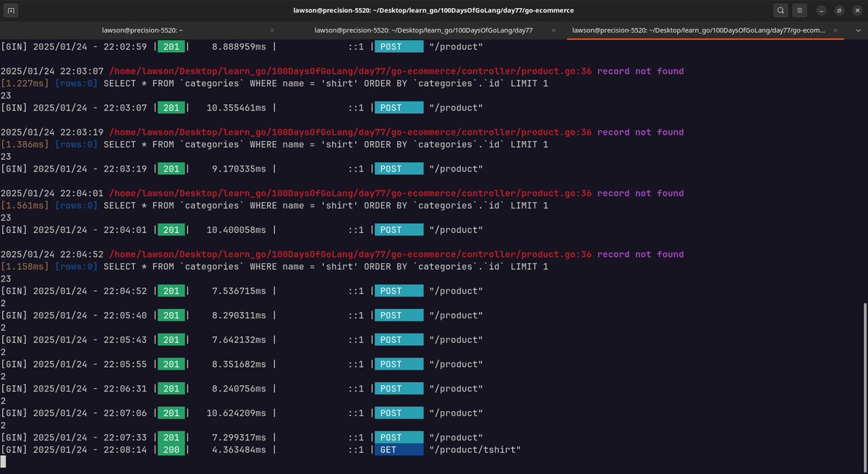Click the 8.888959ms latency value
This screenshot has height=474, width=868.
point(239,46)
